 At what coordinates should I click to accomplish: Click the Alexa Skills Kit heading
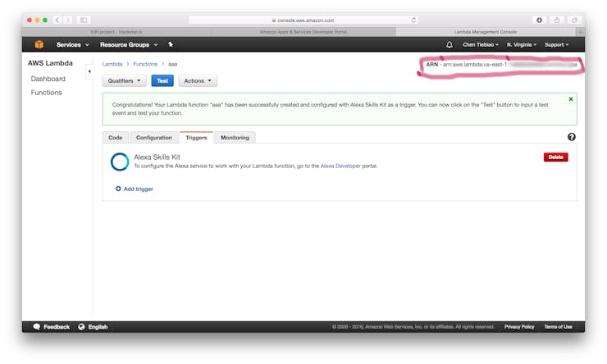pyautogui.click(x=157, y=157)
